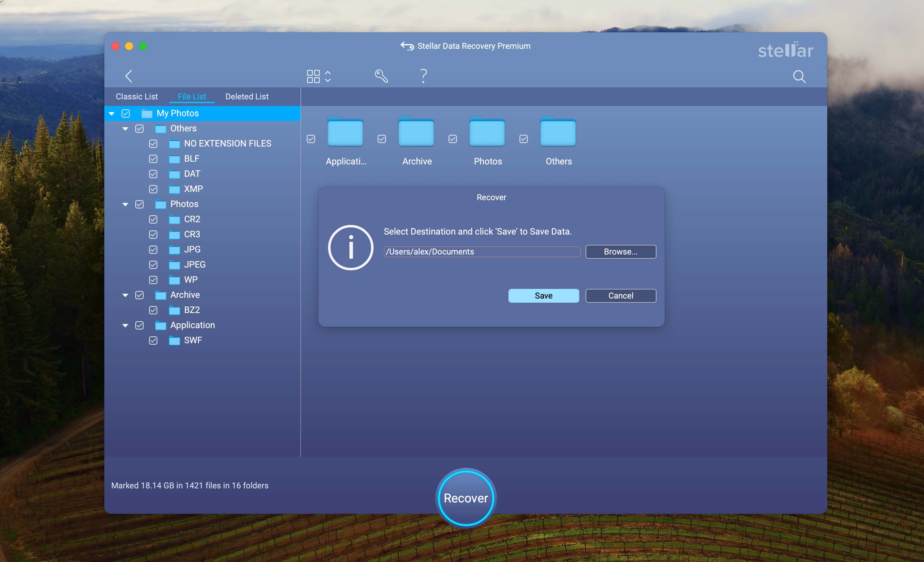Select the SWF folder in tree
924x562 pixels.
point(193,340)
